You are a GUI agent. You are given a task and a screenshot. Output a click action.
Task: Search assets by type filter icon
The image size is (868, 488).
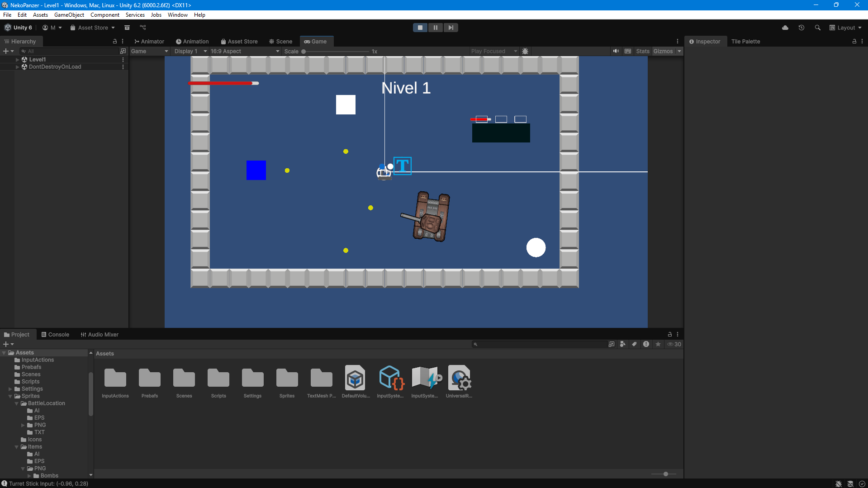[x=623, y=344]
